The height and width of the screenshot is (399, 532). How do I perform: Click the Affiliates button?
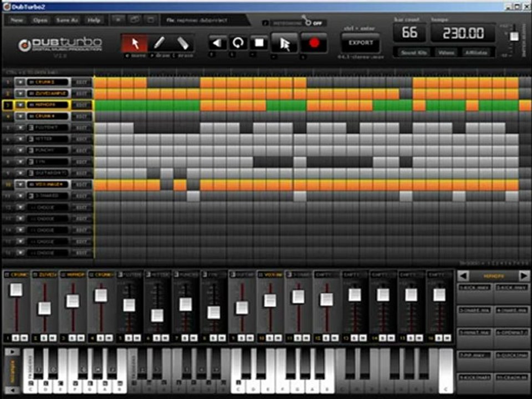click(477, 53)
